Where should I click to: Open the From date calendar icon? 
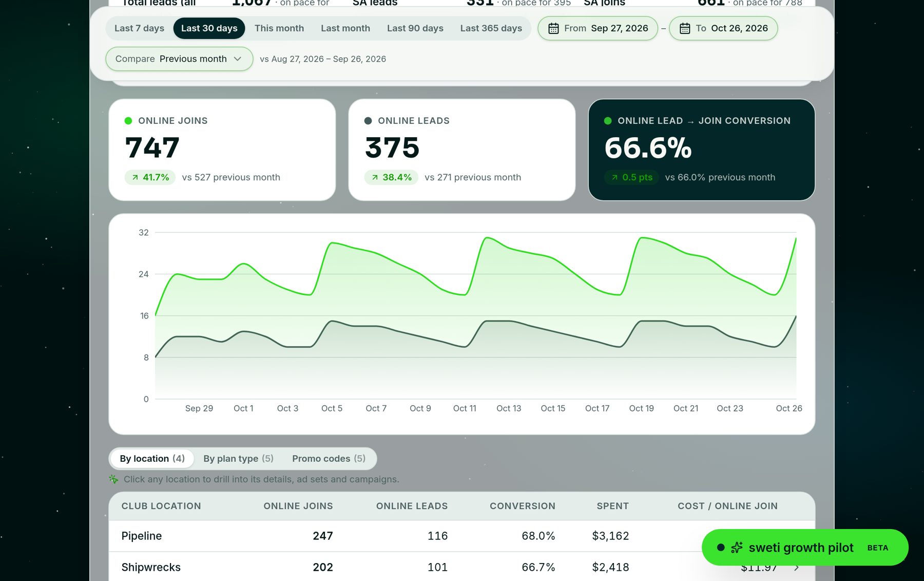coord(553,28)
